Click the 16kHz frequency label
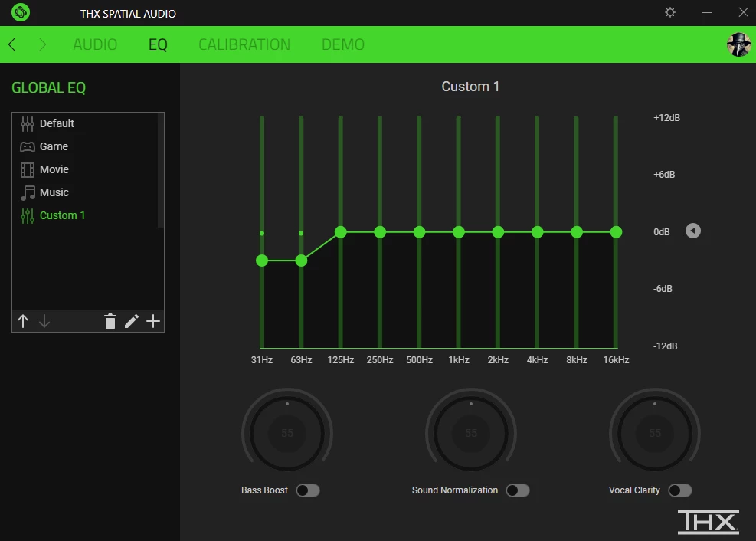The height and width of the screenshot is (541, 756). point(616,360)
